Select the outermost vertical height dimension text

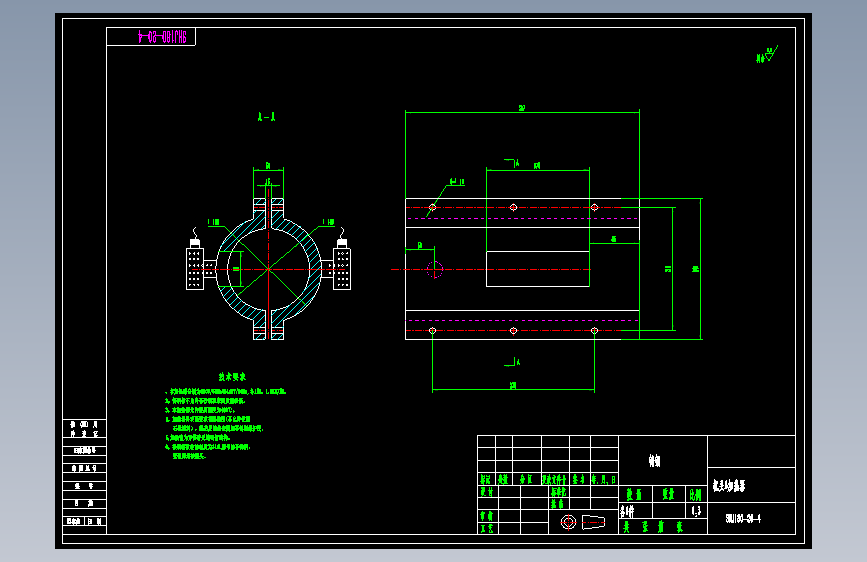click(x=696, y=269)
